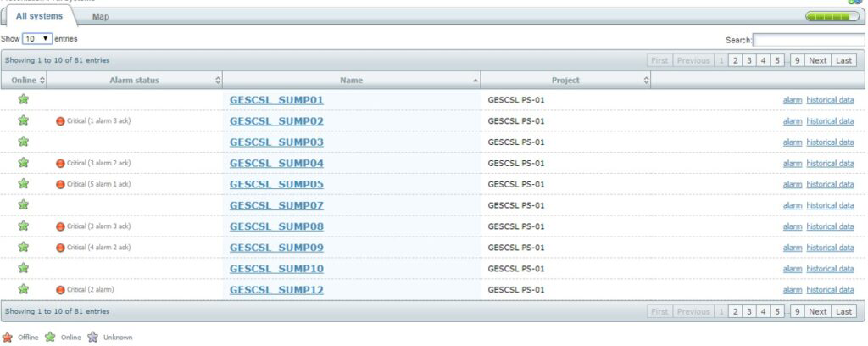Screen dimensions: 868x346
Task: Click the critical alarm icon for GESCSL_SUMP12
Action: tap(60, 290)
